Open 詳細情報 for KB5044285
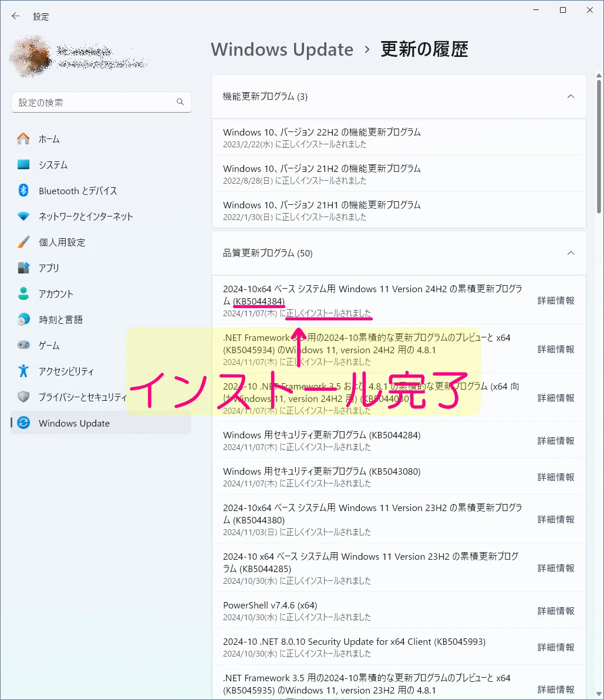Viewport: 604px width, 700px height. click(556, 568)
